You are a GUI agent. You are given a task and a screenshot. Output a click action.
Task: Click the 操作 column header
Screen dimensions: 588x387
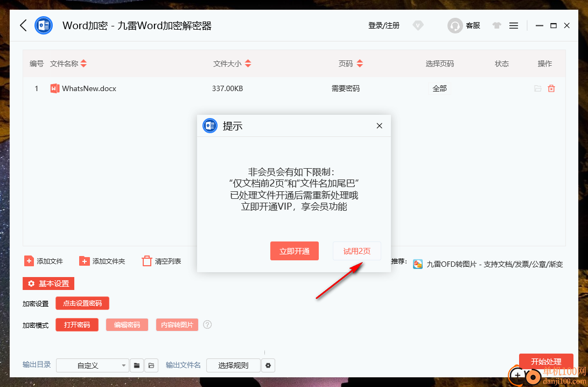point(545,64)
